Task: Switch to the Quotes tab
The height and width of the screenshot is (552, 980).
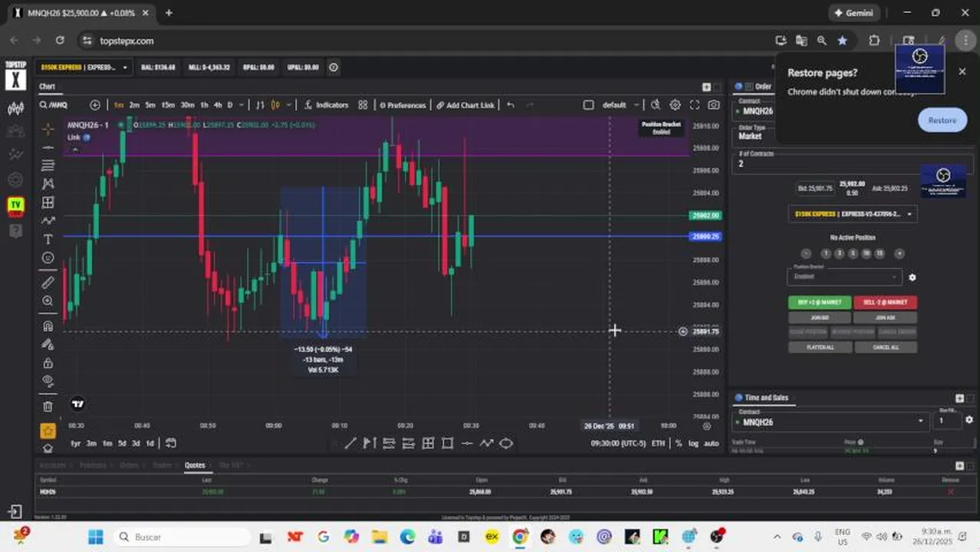Action: tap(195, 465)
